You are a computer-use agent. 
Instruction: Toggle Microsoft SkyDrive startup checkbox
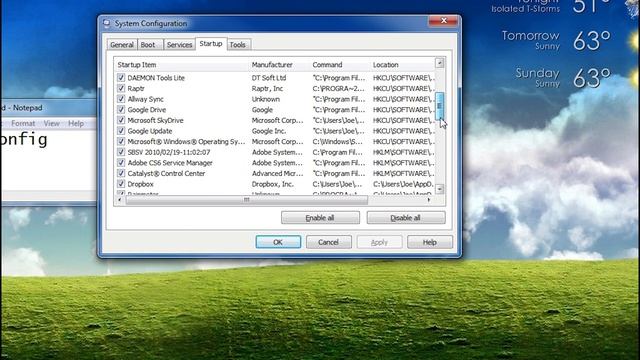coord(121,120)
